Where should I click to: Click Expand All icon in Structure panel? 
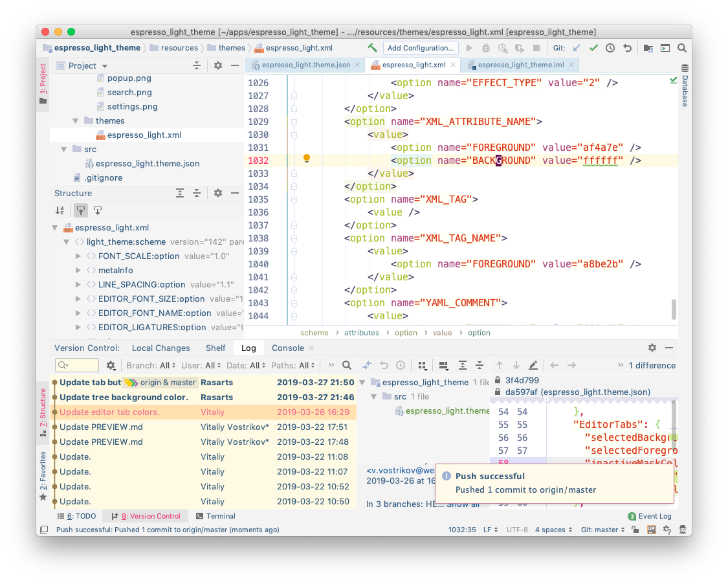[180, 193]
